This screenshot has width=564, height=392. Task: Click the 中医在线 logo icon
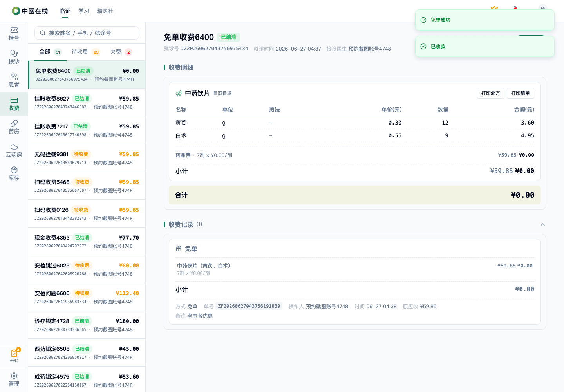[x=16, y=11]
